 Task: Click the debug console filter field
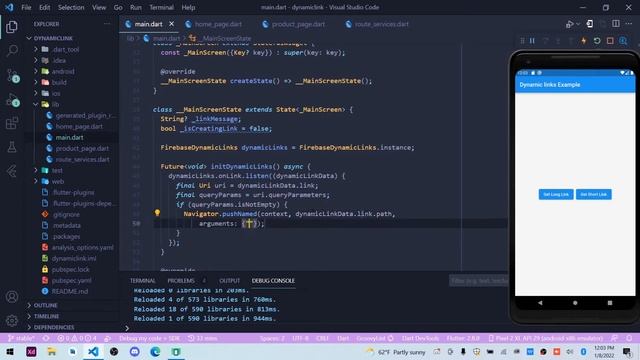tap(479, 281)
